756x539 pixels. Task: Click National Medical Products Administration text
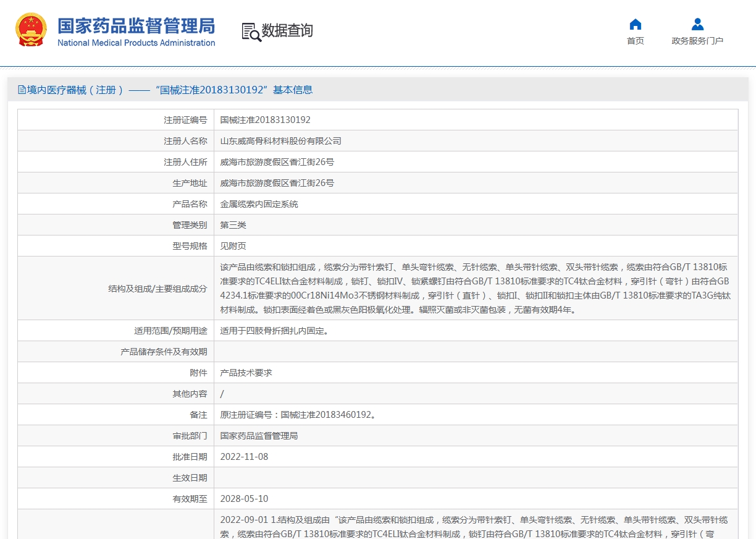coord(136,43)
